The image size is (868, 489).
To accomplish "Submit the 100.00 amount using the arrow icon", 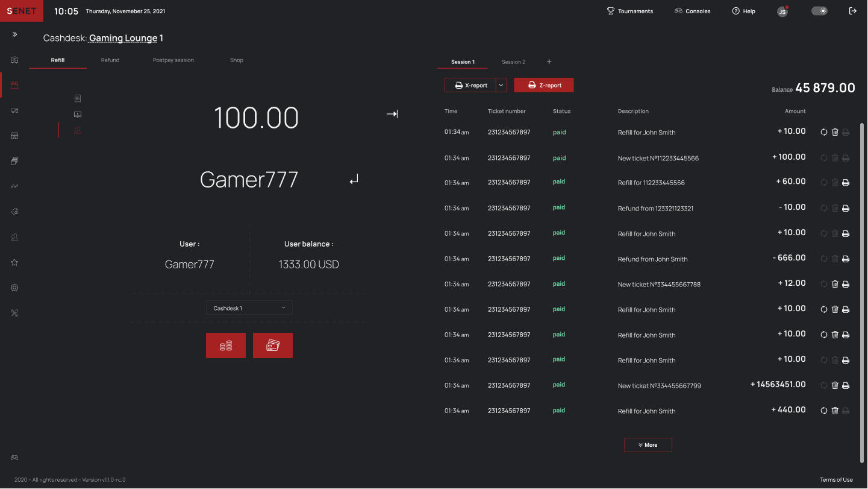I will [392, 113].
